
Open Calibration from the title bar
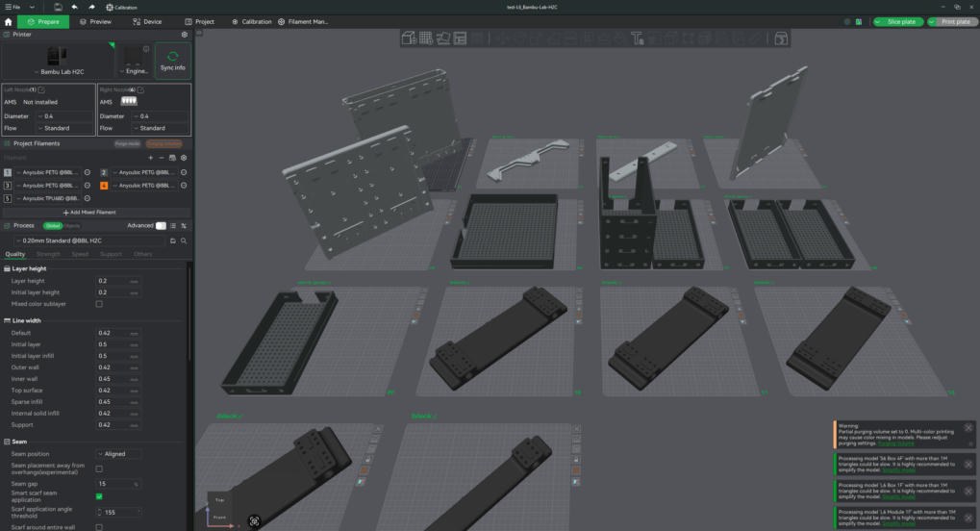pos(121,8)
